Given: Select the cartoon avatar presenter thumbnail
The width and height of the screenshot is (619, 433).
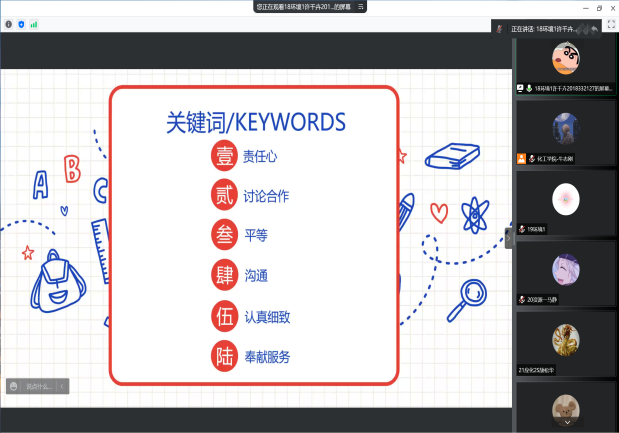Looking at the screenshot, I should (x=566, y=60).
